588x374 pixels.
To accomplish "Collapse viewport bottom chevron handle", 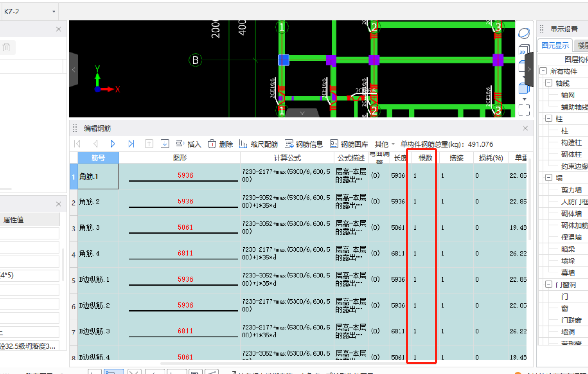I will tap(302, 113).
